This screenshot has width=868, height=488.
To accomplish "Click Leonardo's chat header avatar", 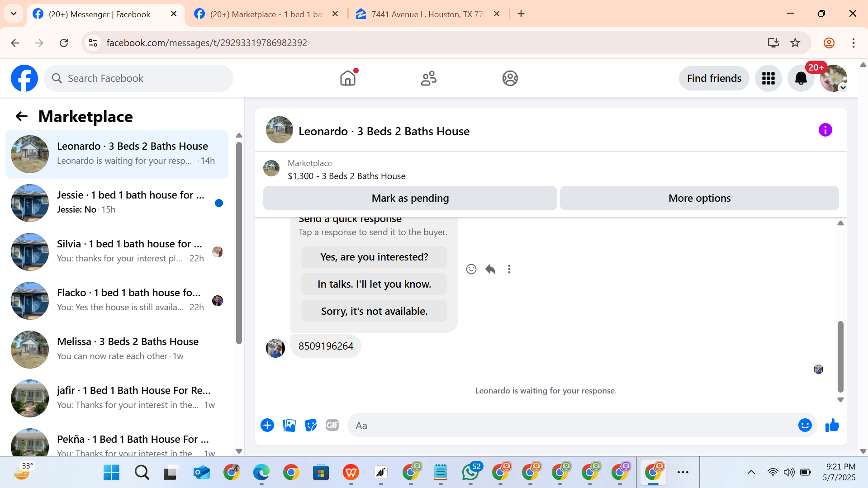I will 280,130.
